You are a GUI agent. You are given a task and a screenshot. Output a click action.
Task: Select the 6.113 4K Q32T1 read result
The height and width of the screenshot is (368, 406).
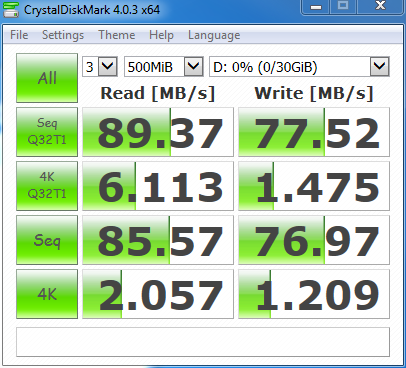(x=158, y=186)
